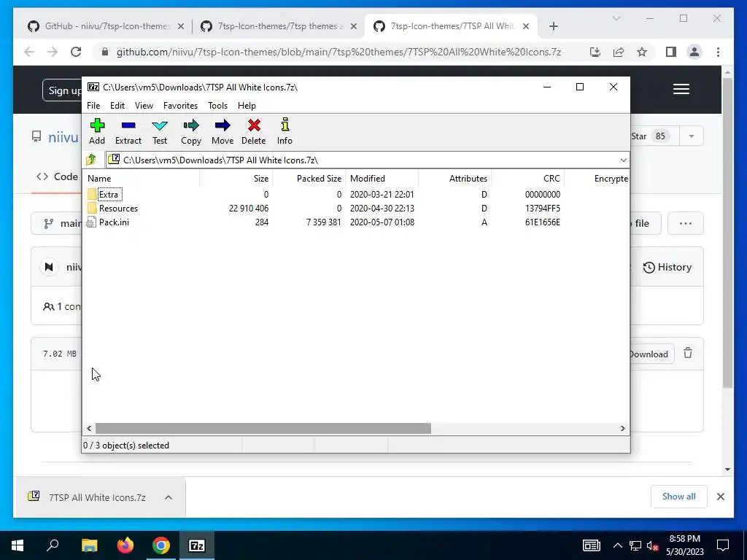This screenshot has height=560, width=747.
Task: Go up one folder level in 7-Zip
Action: pyautogui.click(x=91, y=160)
